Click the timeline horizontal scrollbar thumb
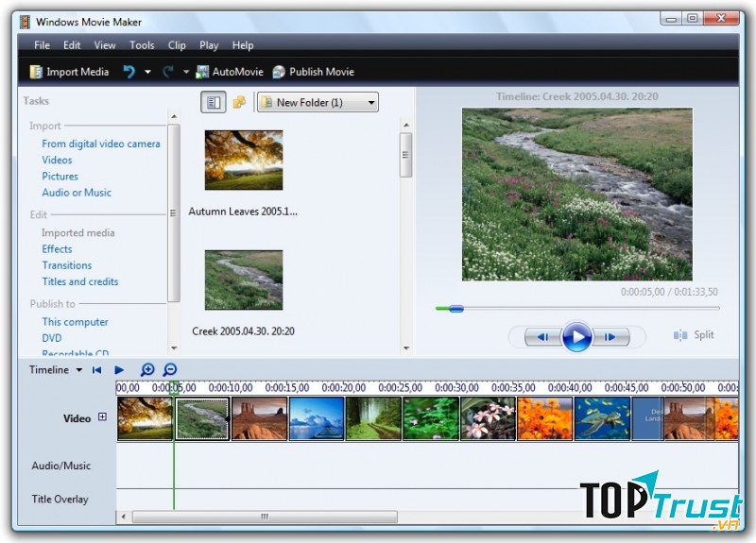Image resolution: width=756 pixels, height=543 pixels. click(265, 517)
